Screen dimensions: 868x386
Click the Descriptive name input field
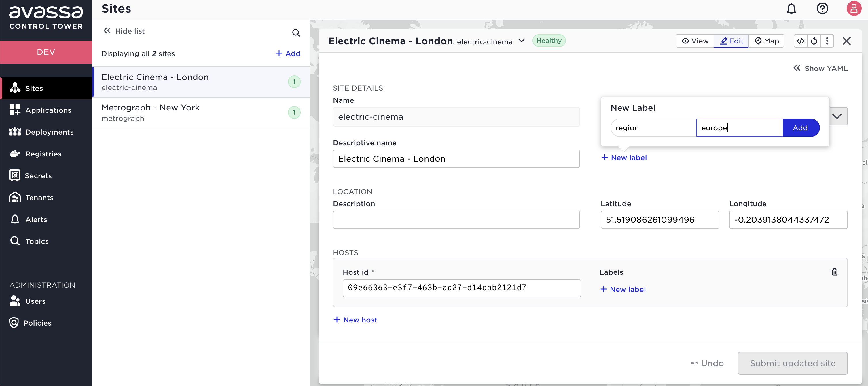coord(456,159)
